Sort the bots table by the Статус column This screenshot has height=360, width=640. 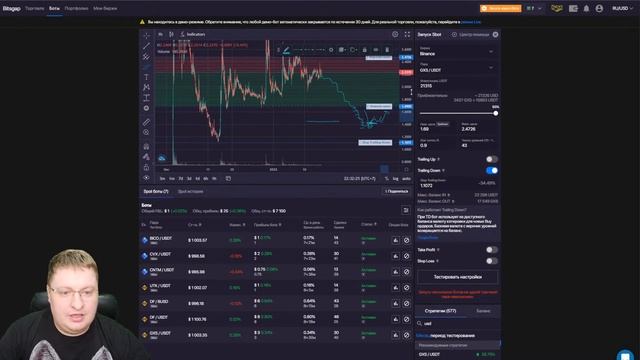pos(369,224)
